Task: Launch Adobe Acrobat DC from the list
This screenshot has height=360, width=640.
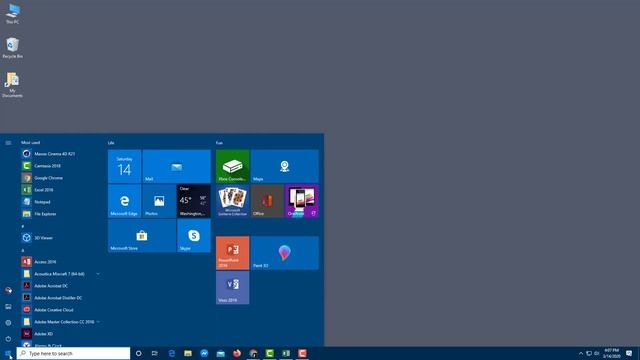Action: [x=60, y=286]
